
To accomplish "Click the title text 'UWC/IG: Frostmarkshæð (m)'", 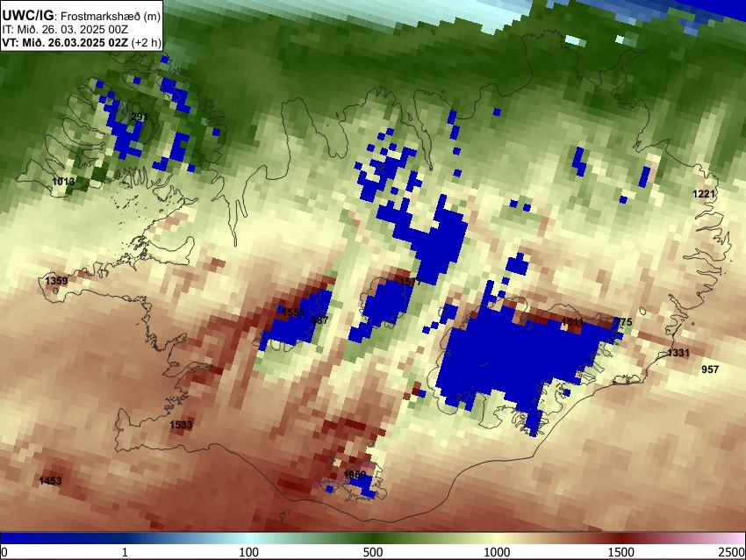I will 82,16.
